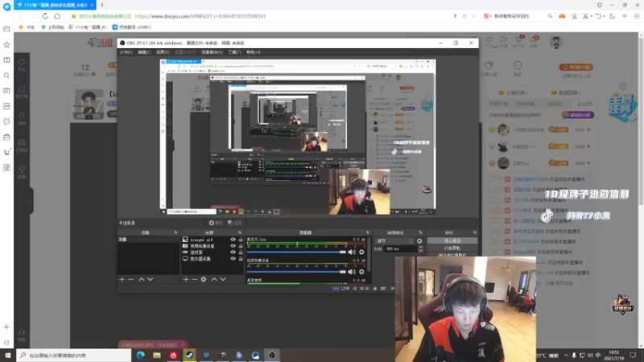644x362 pixels.
Task: Reload the page in the browser
Action: pos(45,16)
